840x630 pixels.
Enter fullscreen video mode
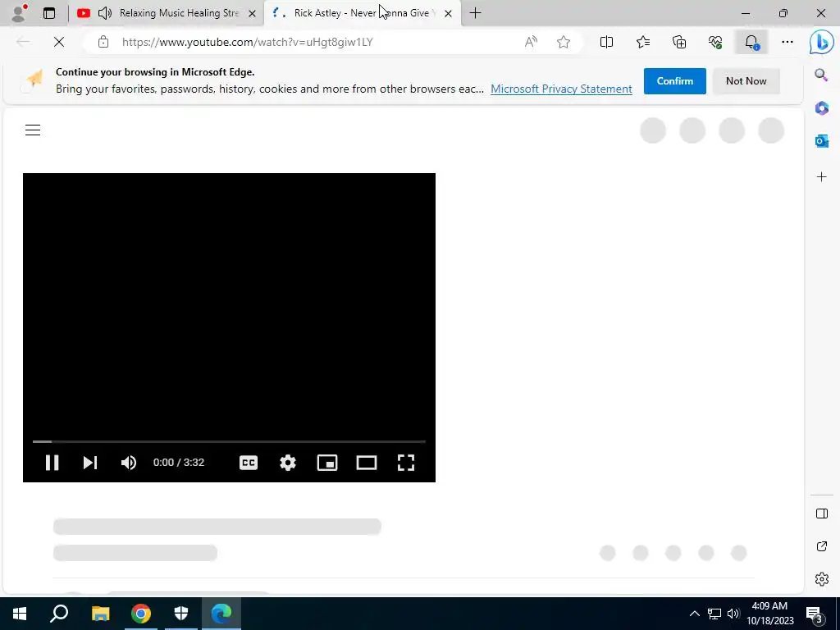pyautogui.click(x=406, y=463)
